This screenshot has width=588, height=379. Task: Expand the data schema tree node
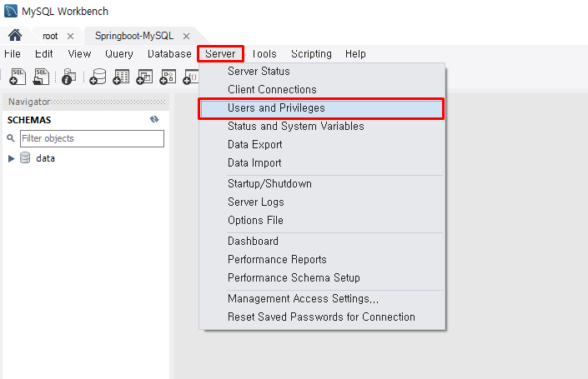[x=11, y=158]
